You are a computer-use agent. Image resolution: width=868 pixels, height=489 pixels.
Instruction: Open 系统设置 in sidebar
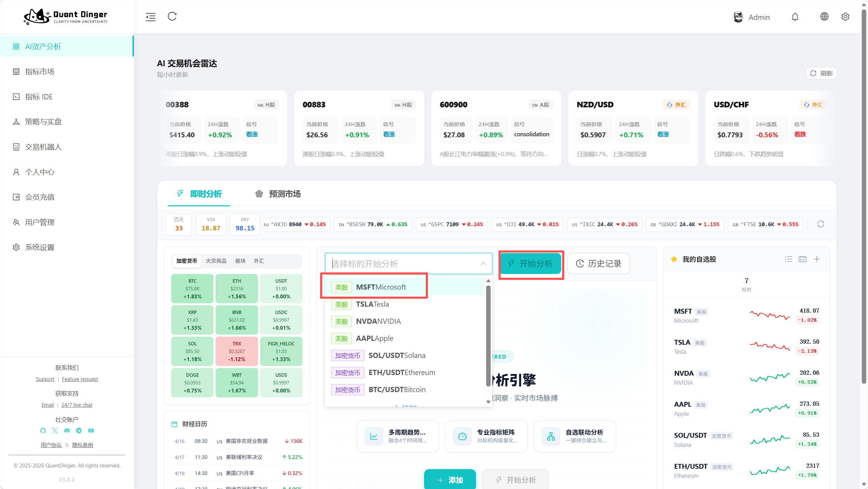67,247
